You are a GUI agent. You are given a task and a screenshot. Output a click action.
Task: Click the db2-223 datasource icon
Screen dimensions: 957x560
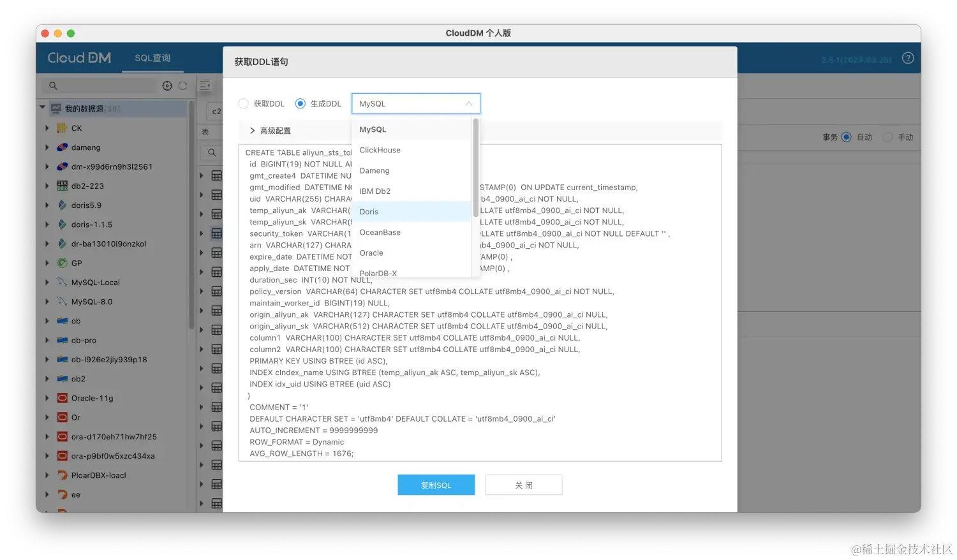tap(62, 186)
